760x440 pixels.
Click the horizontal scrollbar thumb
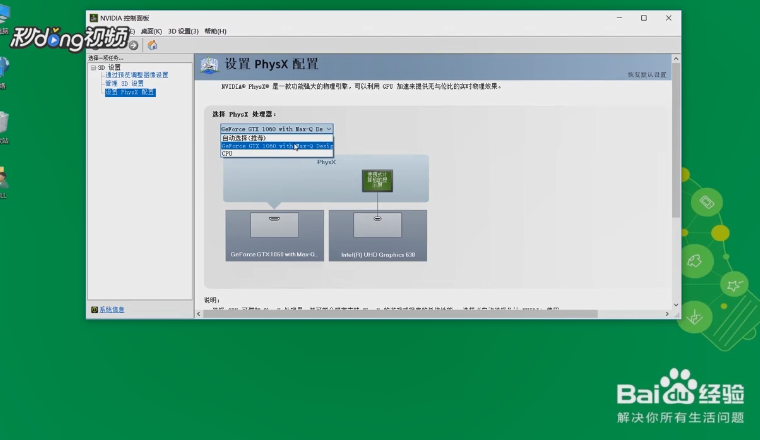pyautogui.click(x=400, y=314)
